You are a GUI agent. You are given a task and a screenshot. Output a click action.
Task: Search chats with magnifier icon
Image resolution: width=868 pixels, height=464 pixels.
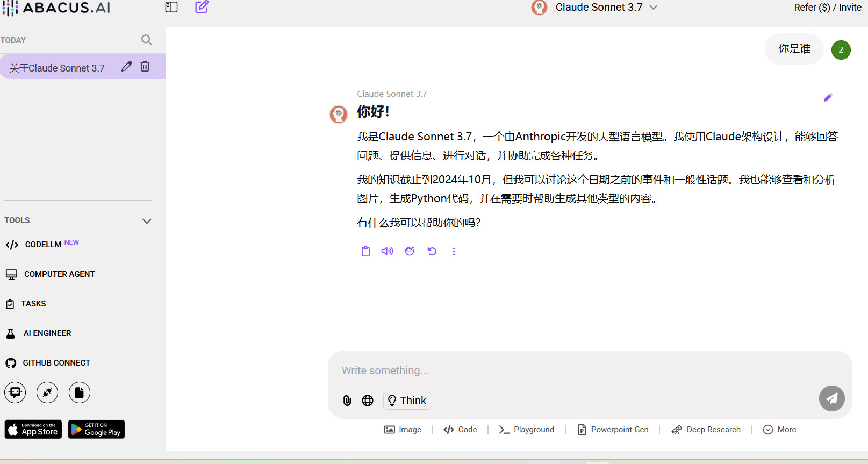[146, 40]
